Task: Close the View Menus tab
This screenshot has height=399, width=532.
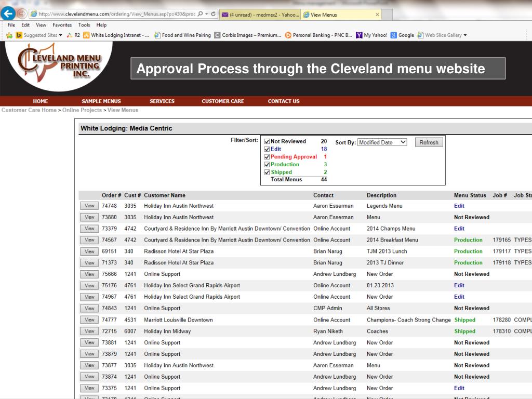Action: pos(377,15)
